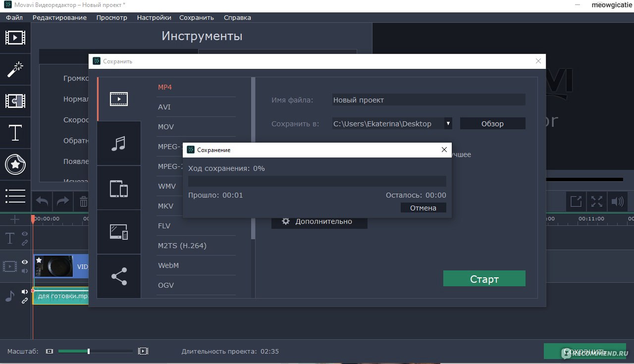
Task: Open the Просмотр menu
Action: point(112,17)
